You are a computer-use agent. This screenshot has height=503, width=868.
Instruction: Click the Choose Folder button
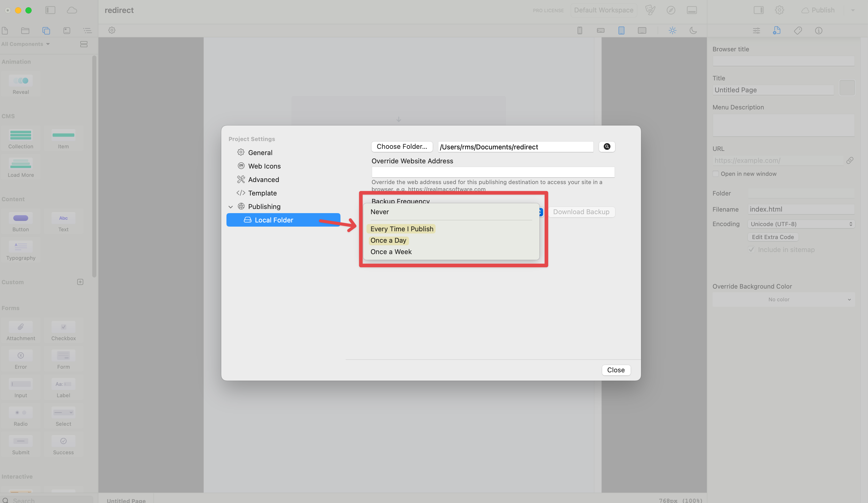pos(402,146)
